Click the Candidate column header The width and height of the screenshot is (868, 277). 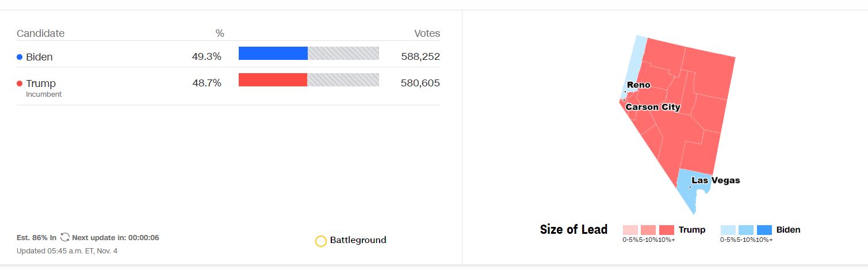coord(40,33)
